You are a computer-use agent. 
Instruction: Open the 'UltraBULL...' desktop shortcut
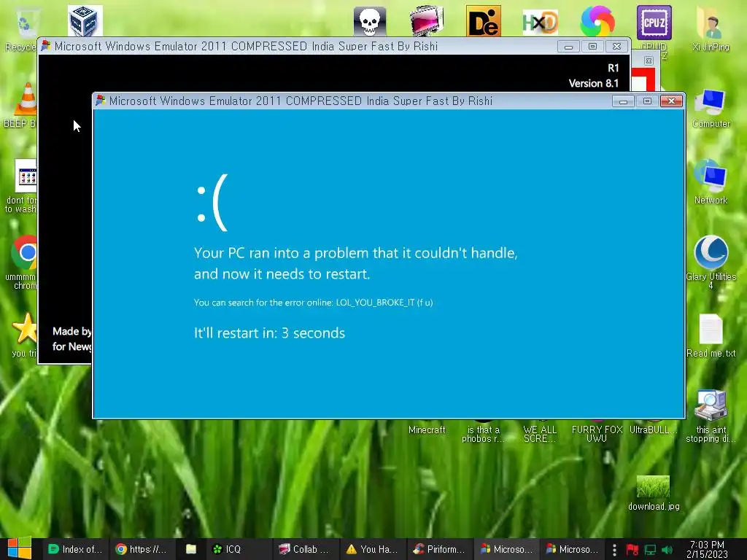[653, 427]
